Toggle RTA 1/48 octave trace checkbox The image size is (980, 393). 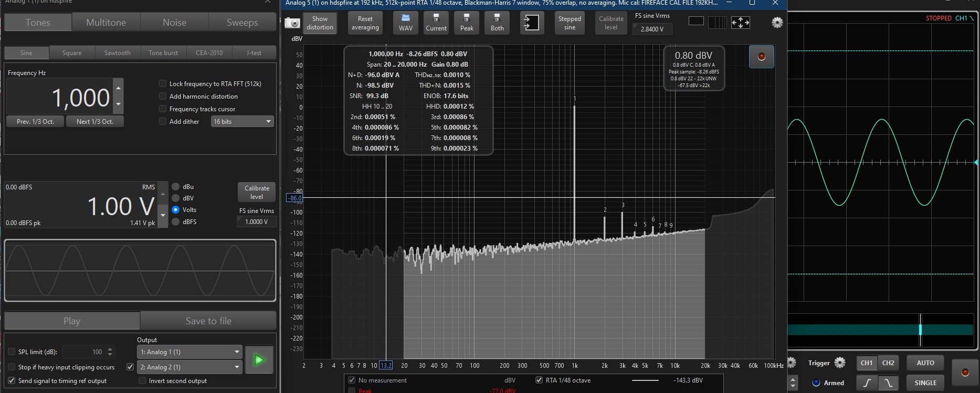(x=539, y=380)
